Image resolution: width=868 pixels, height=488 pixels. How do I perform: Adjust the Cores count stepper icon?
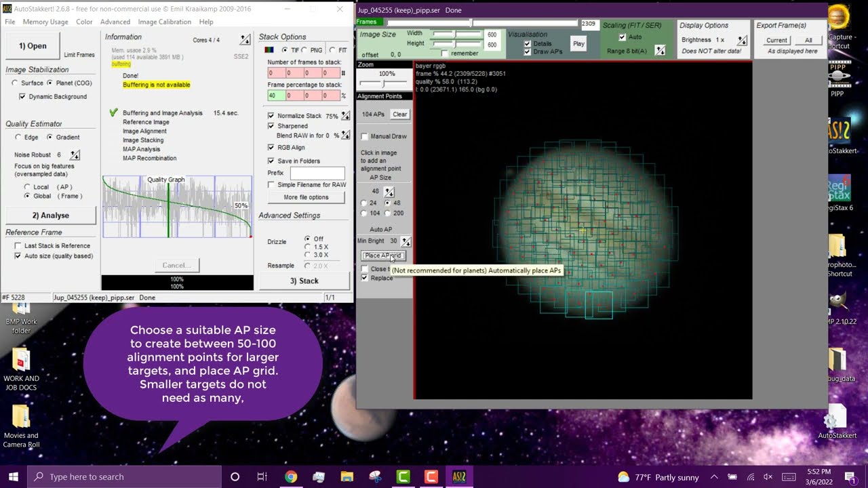[x=245, y=40]
